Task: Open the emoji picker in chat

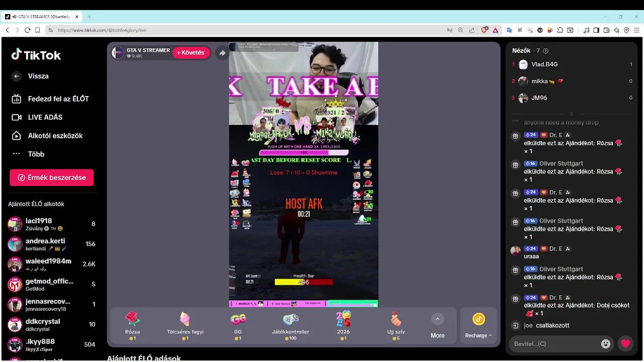Action: pos(606,344)
